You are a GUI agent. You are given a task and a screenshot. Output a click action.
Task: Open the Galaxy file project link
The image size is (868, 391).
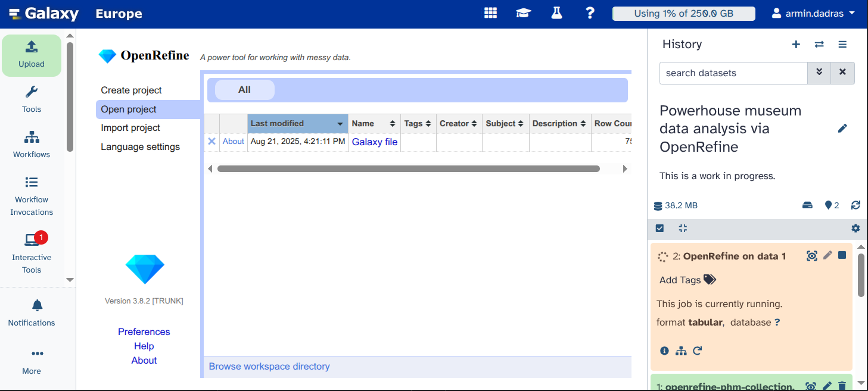pos(374,142)
